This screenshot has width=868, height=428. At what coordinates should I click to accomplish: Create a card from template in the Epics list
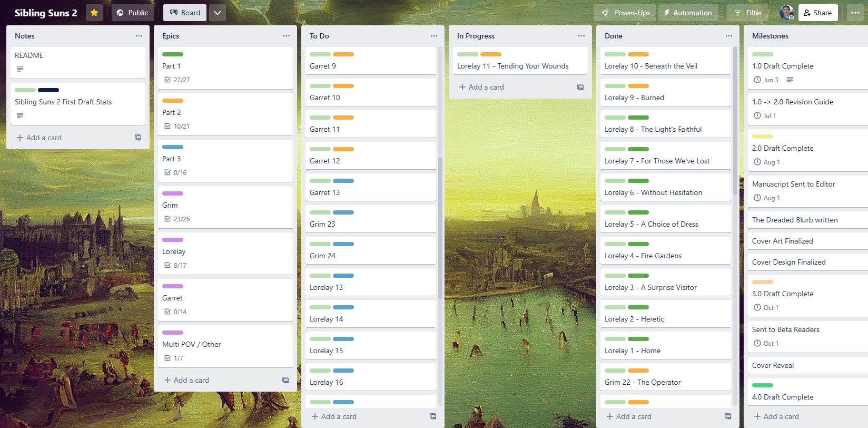pyautogui.click(x=285, y=380)
